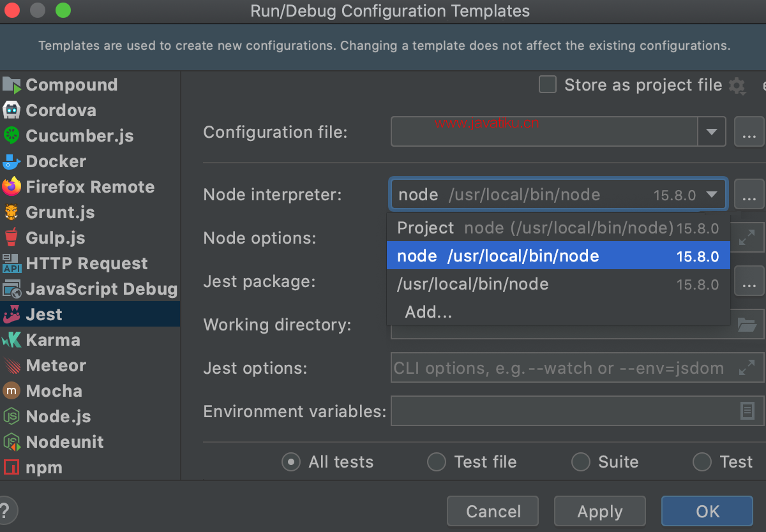766x532 pixels.
Task: Collapse the Node interpreter dropdown arrow
Action: pyautogui.click(x=711, y=195)
